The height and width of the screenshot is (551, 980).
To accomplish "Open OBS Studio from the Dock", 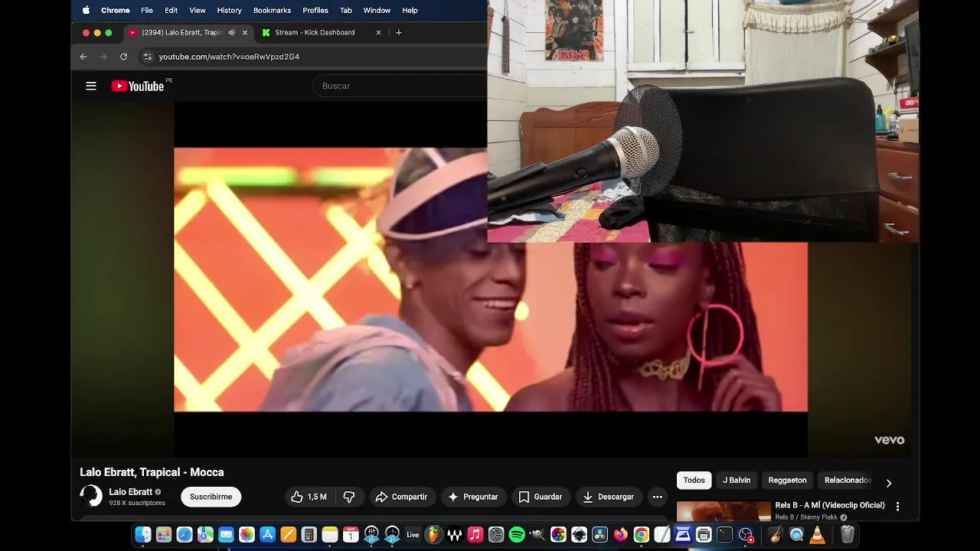I will (746, 534).
